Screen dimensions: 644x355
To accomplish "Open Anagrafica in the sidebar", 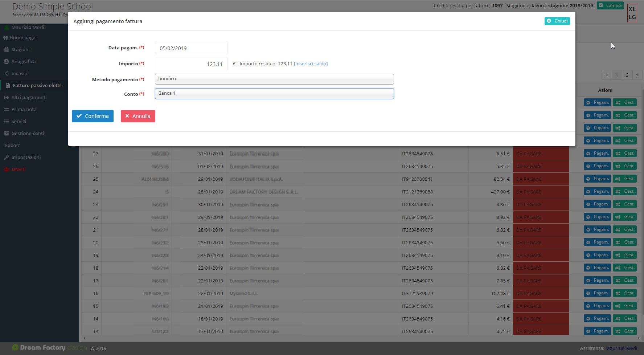I will point(23,61).
